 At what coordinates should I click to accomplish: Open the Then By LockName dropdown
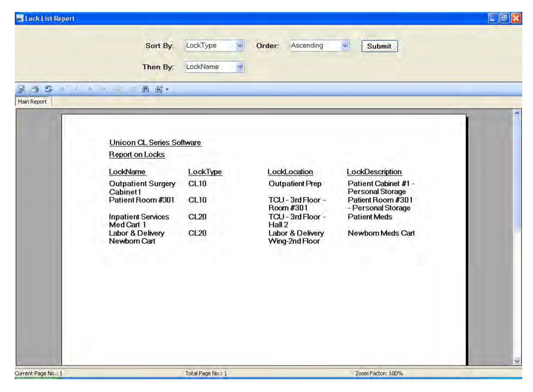pos(240,67)
